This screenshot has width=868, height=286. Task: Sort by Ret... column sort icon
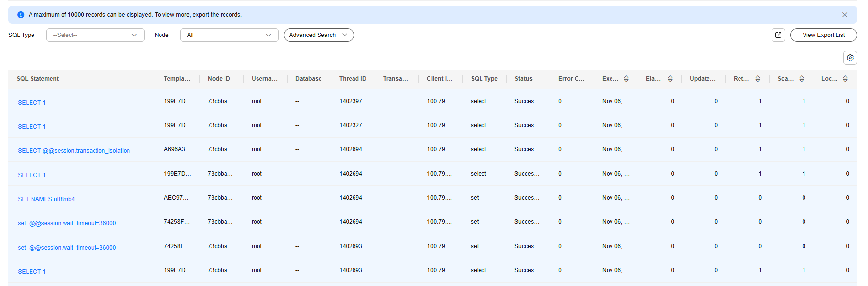pos(757,79)
